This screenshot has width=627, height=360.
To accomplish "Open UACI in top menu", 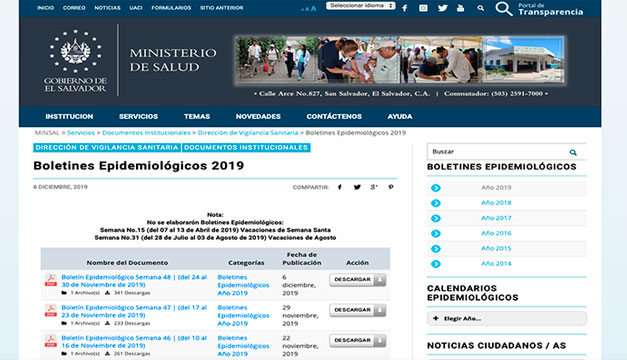I will [136, 8].
